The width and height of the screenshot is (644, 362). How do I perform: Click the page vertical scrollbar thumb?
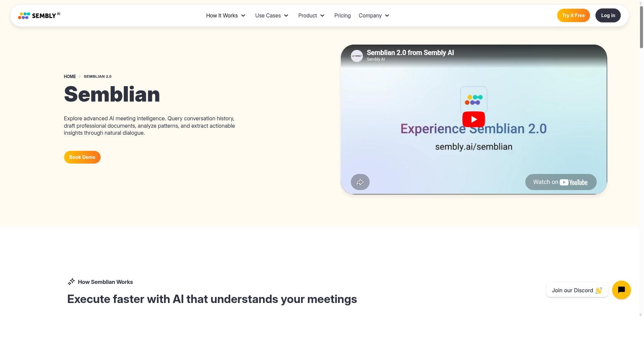tap(641, 27)
